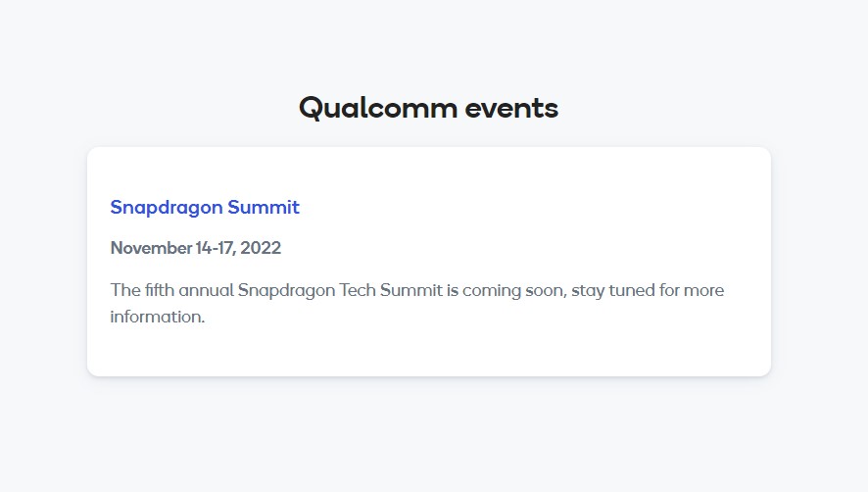Click the year "2022" in the event date

pos(261,248)
